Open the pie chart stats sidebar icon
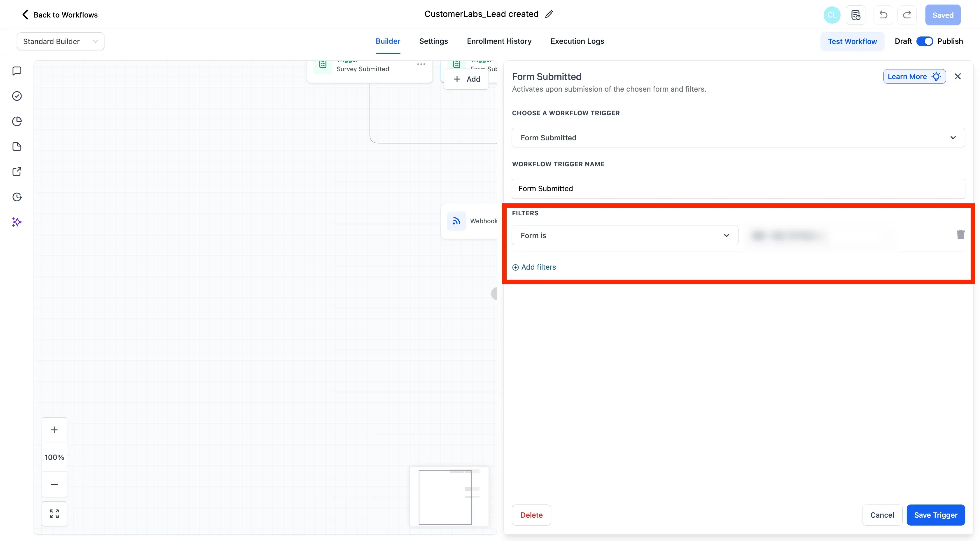 17,121
